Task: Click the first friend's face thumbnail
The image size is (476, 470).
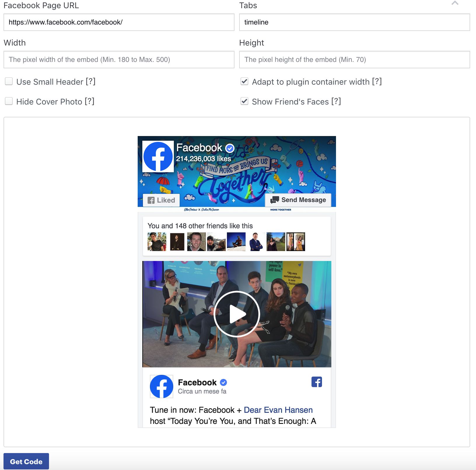Action: coord(157,242)
